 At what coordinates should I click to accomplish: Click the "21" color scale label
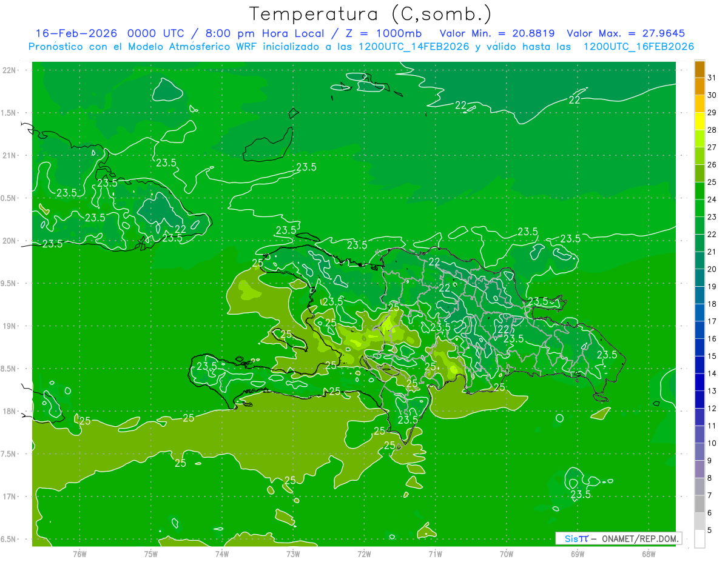(712, 252)
